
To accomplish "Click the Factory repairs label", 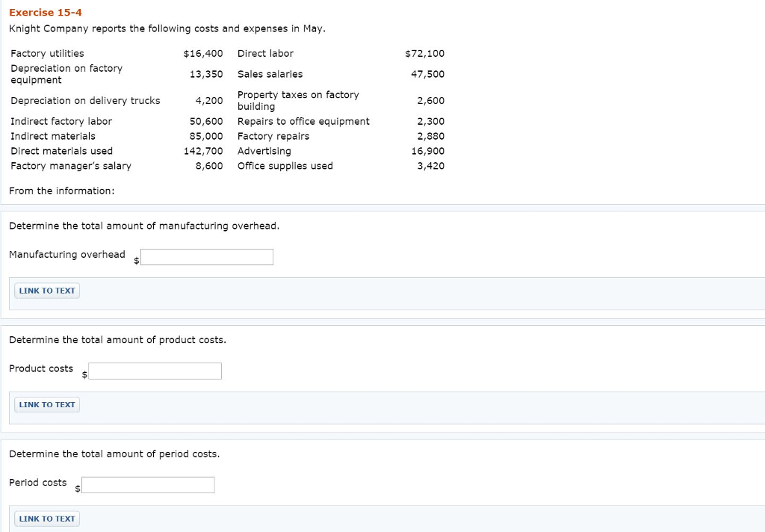I will pos(273,136).
